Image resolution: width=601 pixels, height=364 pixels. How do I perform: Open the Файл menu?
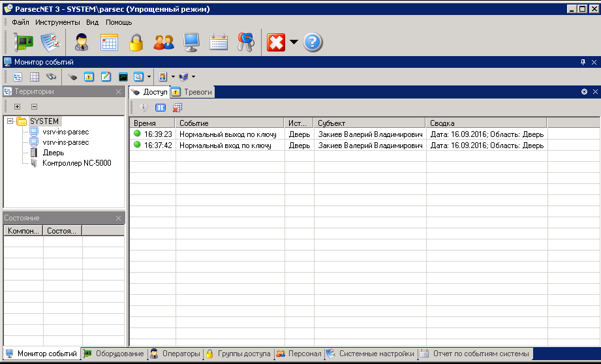point(20,22)
